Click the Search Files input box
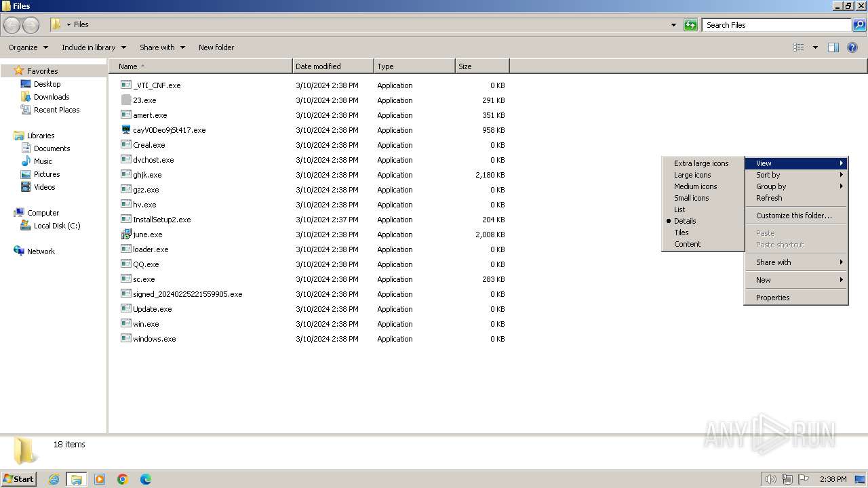The width and height of the screenshot is (868, 488). point(776,25)
